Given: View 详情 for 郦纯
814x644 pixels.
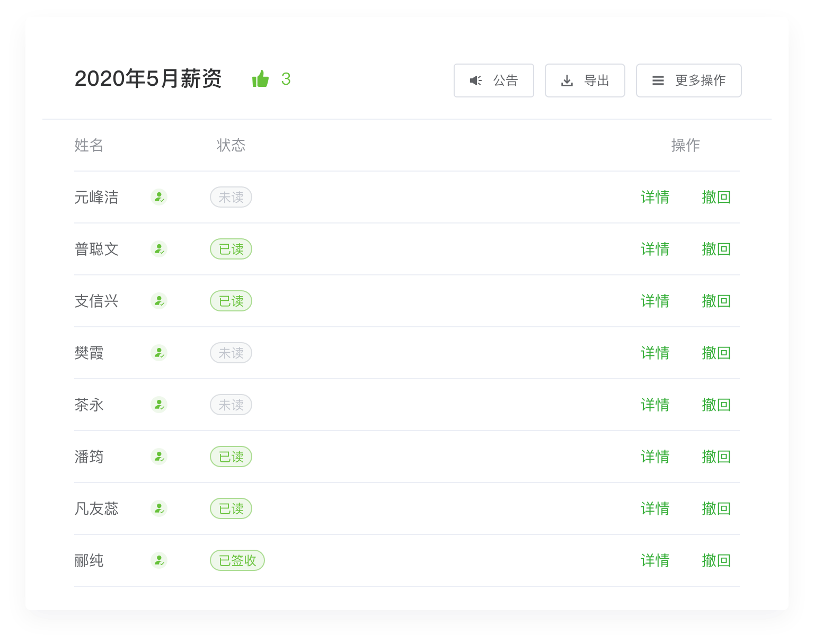Looking at the screenshot, I should tap(655, 560).
